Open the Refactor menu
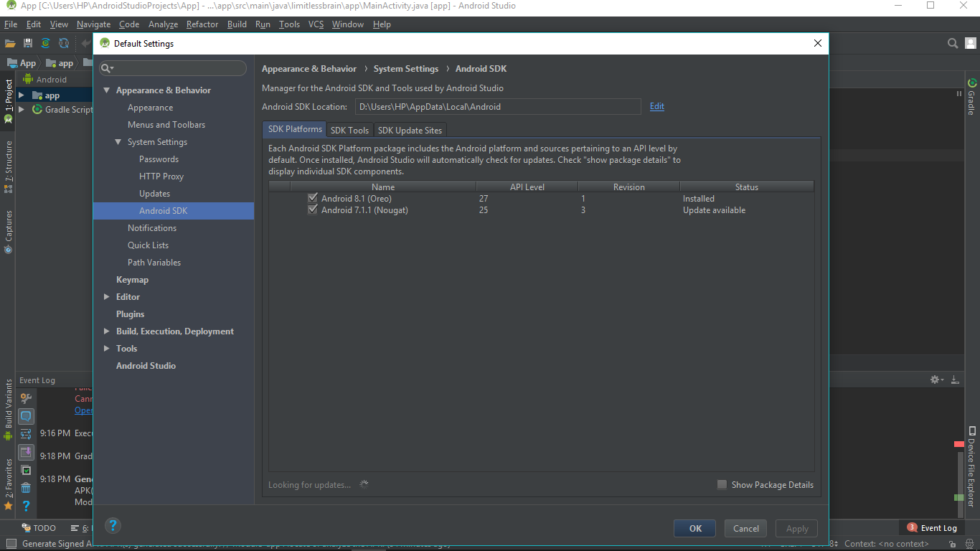 coord(202,24)
